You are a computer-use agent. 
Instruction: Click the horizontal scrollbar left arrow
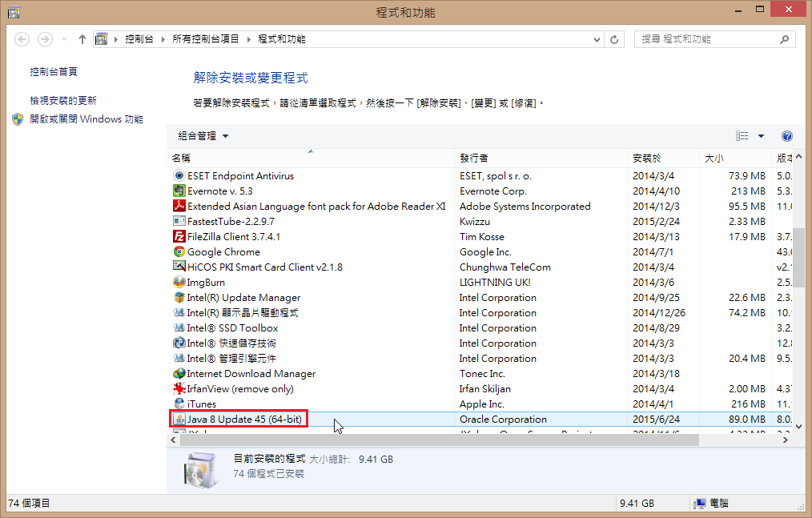(x=174, y=440)
